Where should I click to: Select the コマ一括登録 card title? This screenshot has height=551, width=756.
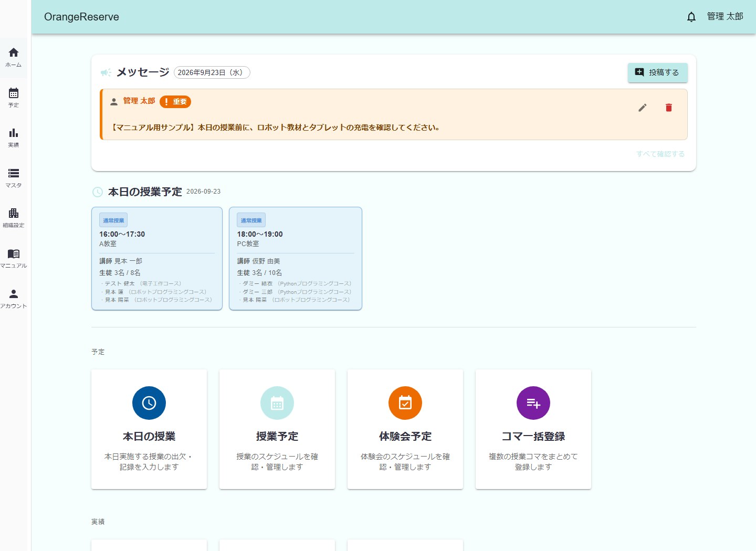click(x=533, y=437)
